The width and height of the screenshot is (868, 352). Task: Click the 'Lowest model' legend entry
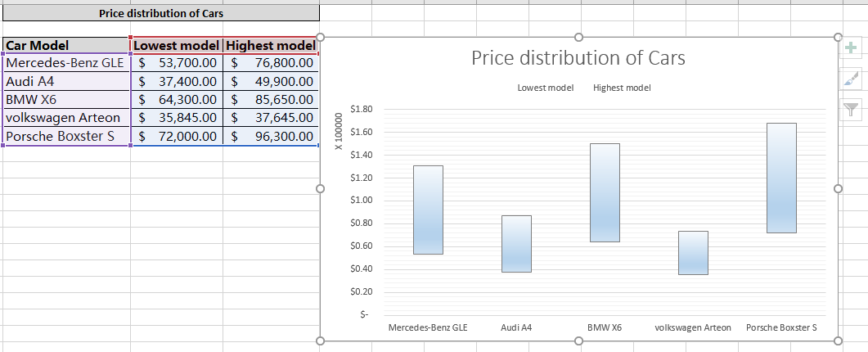[546, 88]
